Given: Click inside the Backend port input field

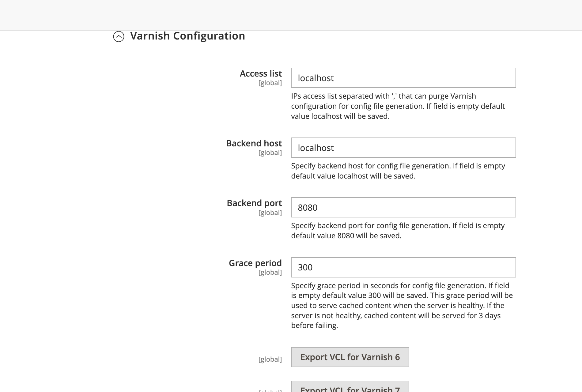Looking at the screenshot, I should click(403, 207).
